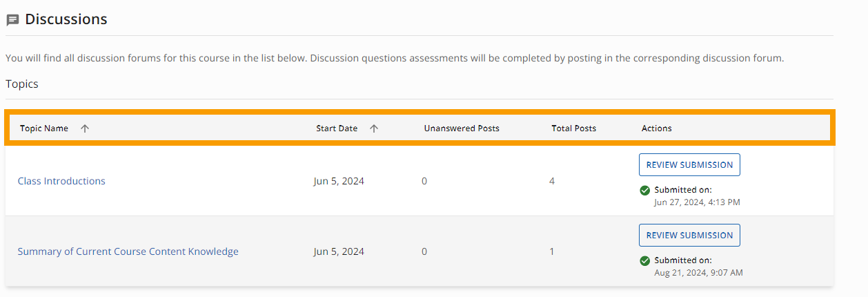The height and width of the screenshot is (297, 868).
Task: Click Class Introductions start date Jun 5, 2024
Action: 339,181
